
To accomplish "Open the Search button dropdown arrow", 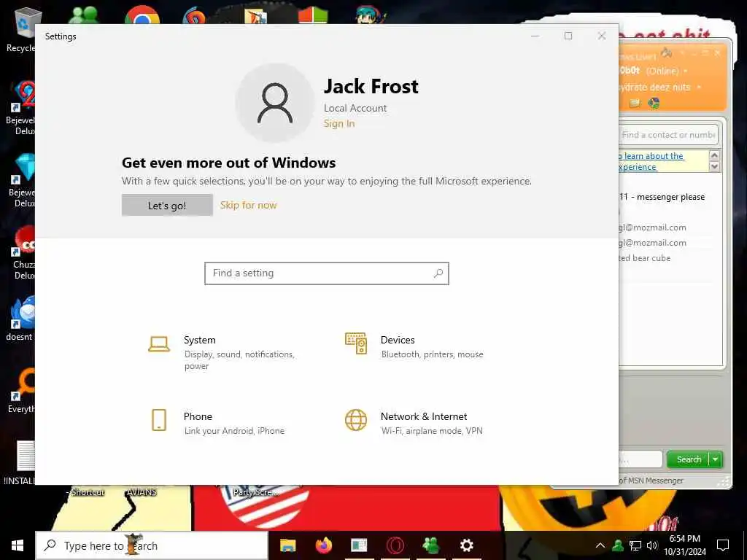I will point(716,459).
